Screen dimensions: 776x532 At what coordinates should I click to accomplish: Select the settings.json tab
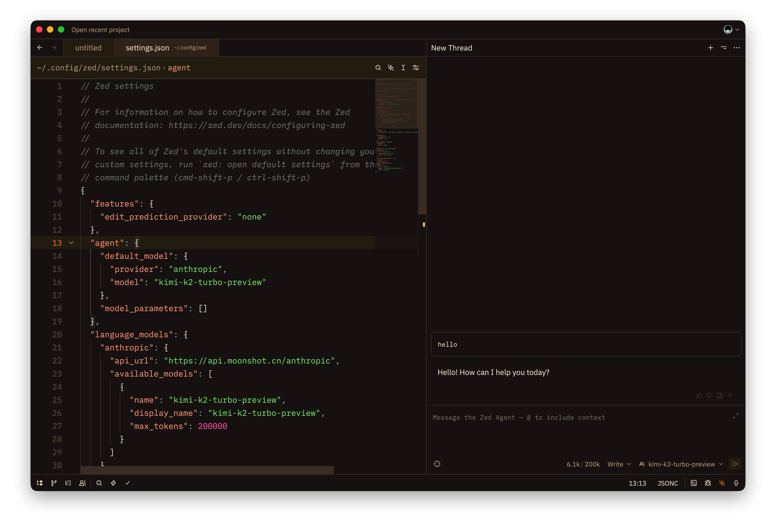148,48
